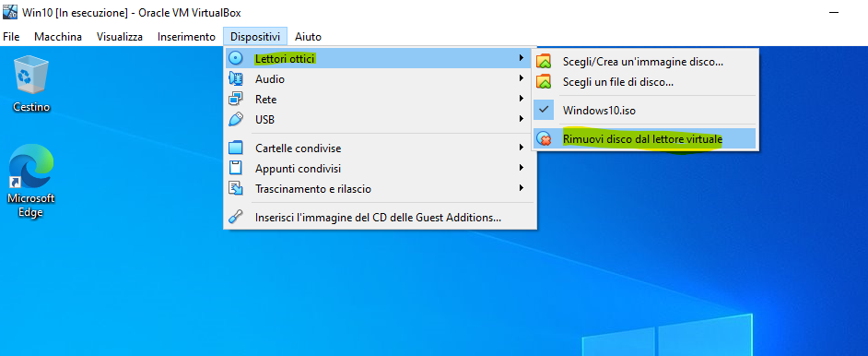Open the Inserimento menu
The image size is (868, 356).
pos(186,37)
